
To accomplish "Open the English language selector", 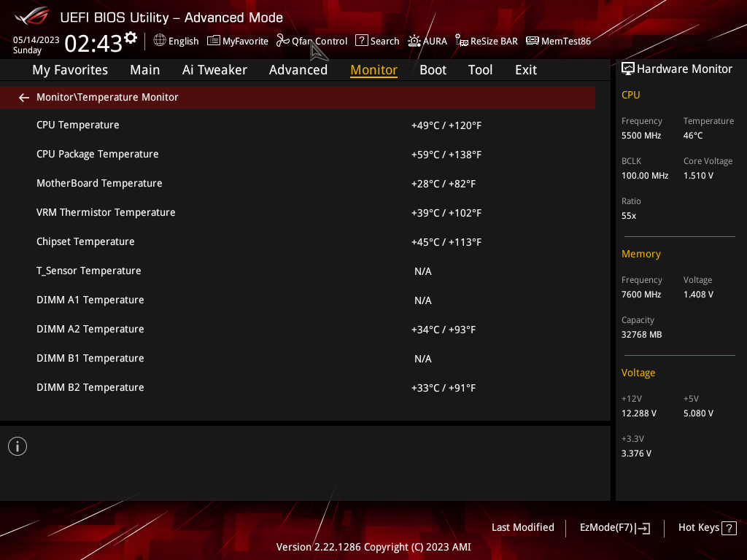I will click(x=176, y=41).
